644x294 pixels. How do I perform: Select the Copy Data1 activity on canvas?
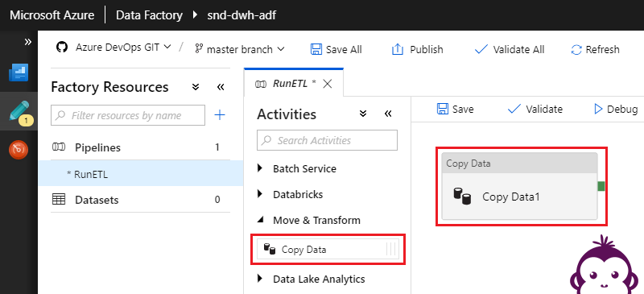[x=519, y=186]
